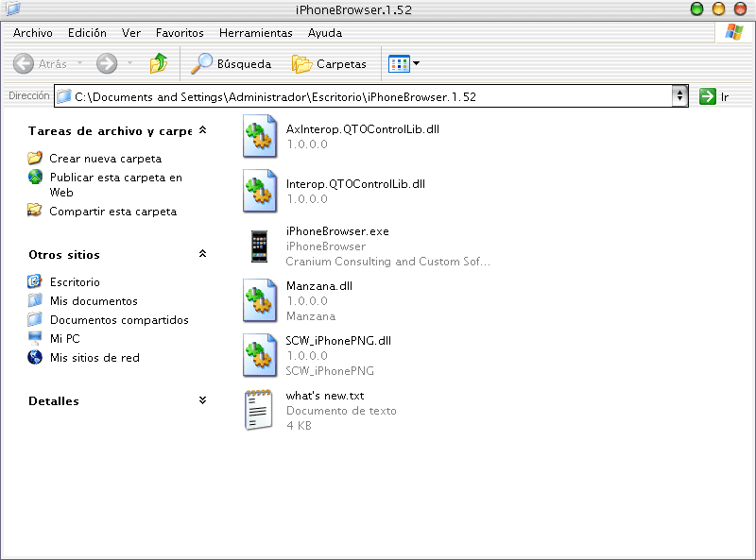The height and width of the screenshot is (560, 756).
Task: Open forward history dropdown arrow
Action: coord(129,63)
